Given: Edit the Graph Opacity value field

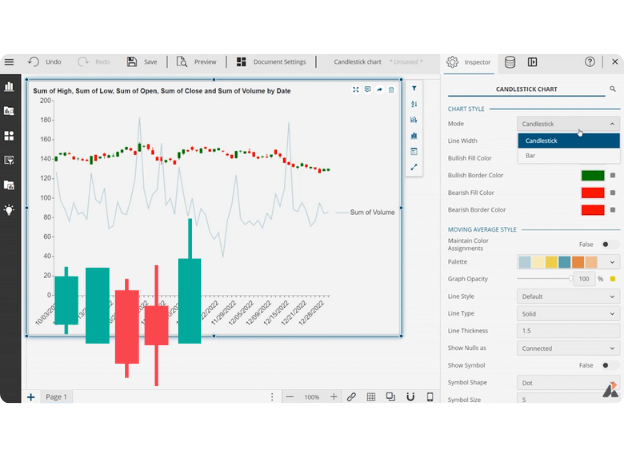Looking at the screenshot, I should tap(584, 279).
